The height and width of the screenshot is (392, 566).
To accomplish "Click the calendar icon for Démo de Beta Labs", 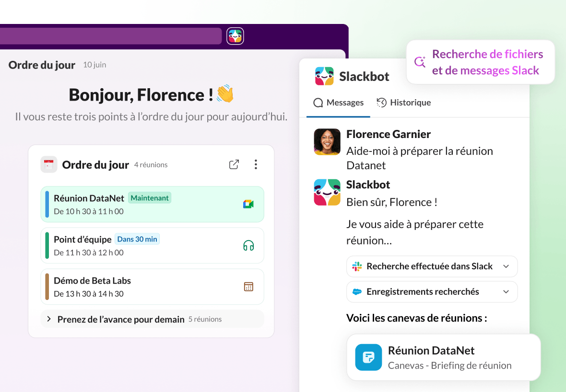I will pos(248,287).
